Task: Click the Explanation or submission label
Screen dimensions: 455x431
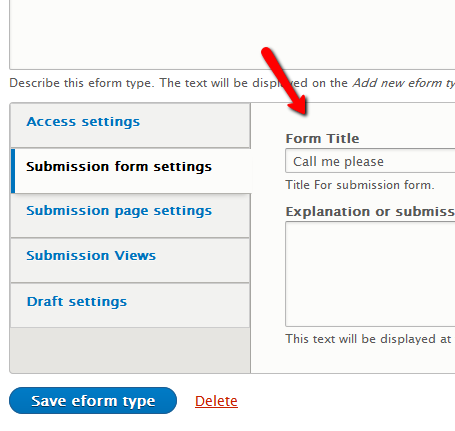Action: tap(370, 212)
